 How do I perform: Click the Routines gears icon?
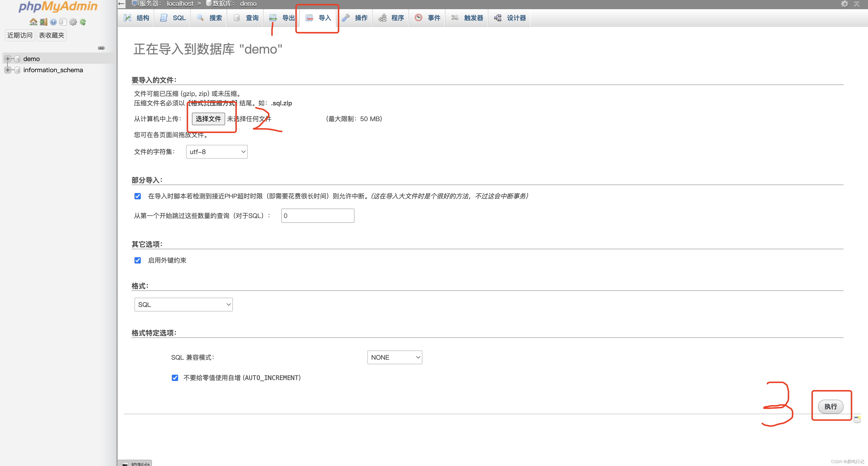pyautogui.click(x=382, y=18)
